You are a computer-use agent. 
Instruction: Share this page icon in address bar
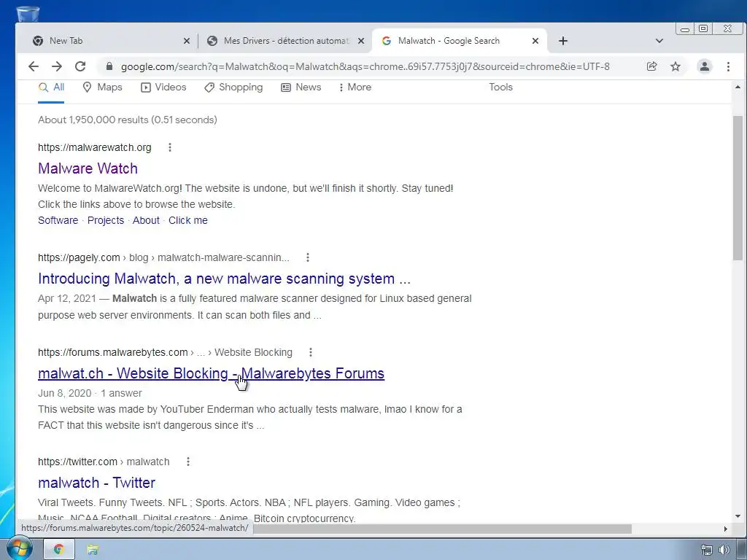(651, 66)
